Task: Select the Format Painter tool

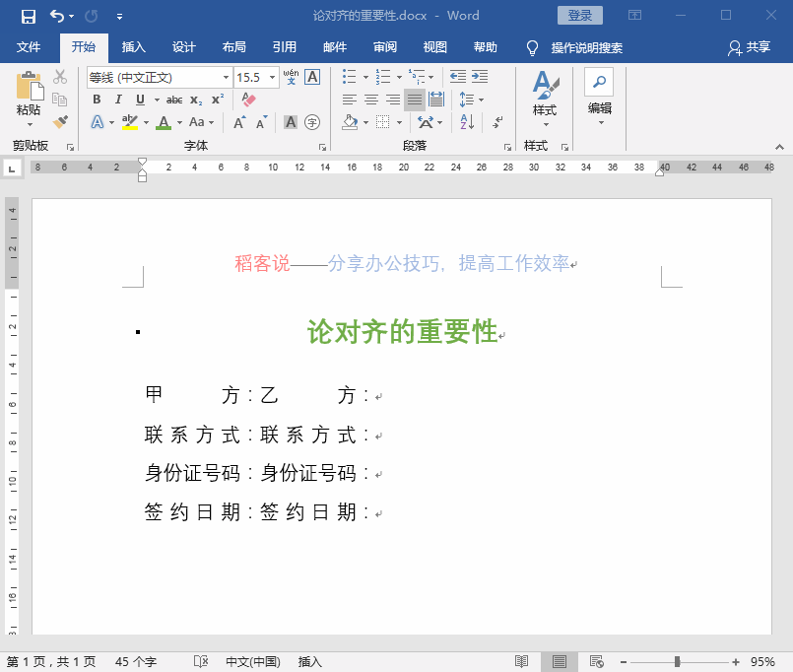Action: [x=59, y=120]
